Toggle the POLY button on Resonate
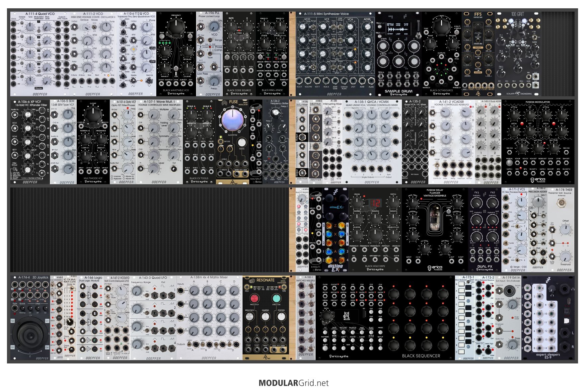The image size is (588, 390). pyautogui.click(x=247, y=287)
